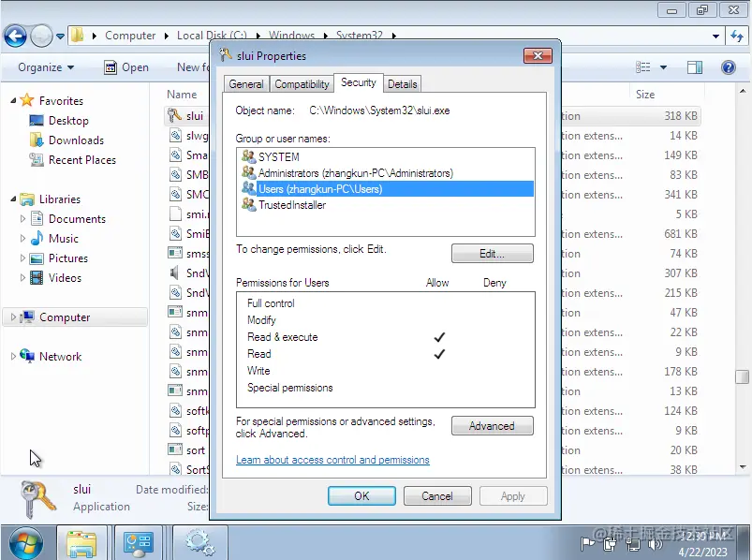Close the slui Properties dialog
The image size is (752, 560).
click(538, 55)
